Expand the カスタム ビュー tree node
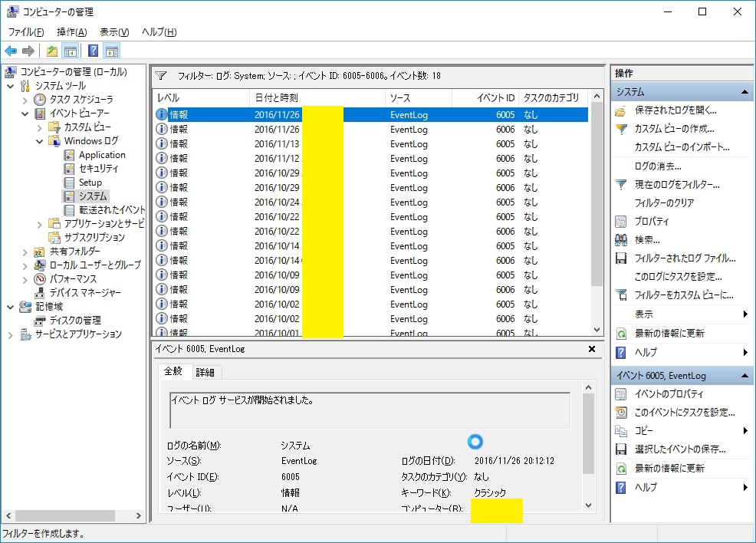 pos(40,127)
